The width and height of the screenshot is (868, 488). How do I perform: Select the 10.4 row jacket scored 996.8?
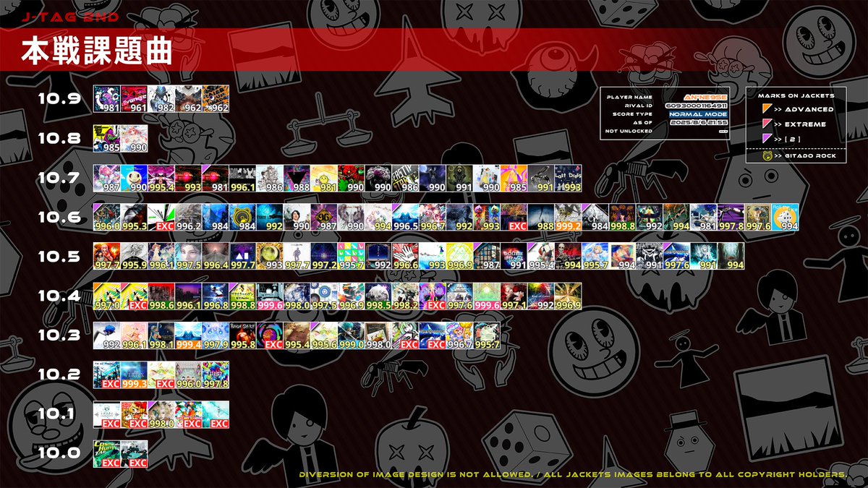click(216, 296)
